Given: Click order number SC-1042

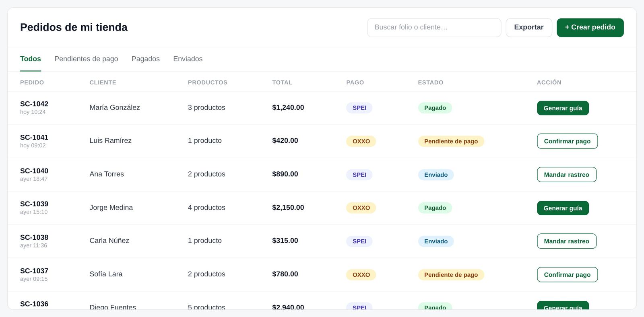Looking at the screenshot, I should 34,104.
